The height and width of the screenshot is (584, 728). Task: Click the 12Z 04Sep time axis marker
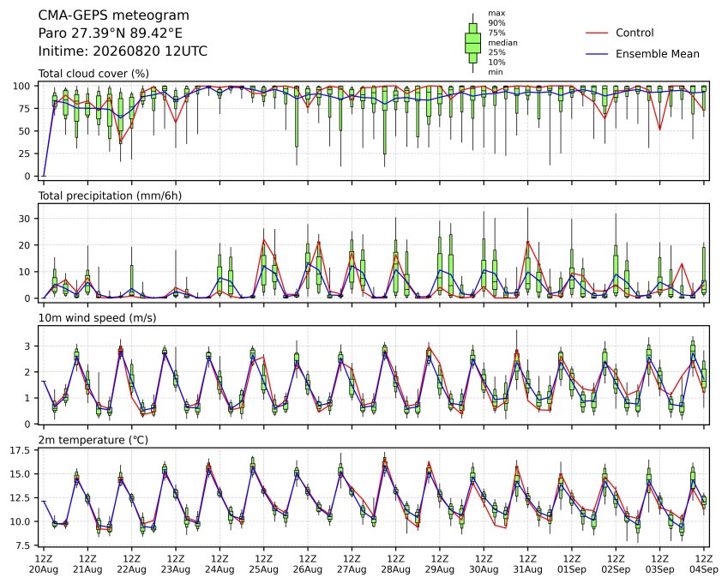click(704, 564)
